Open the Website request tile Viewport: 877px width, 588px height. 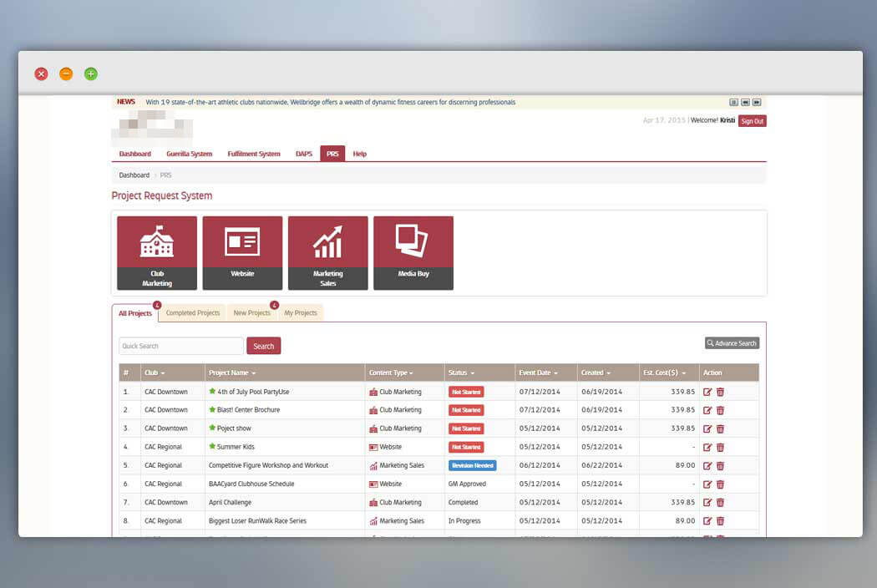click(x=242, y=253)
